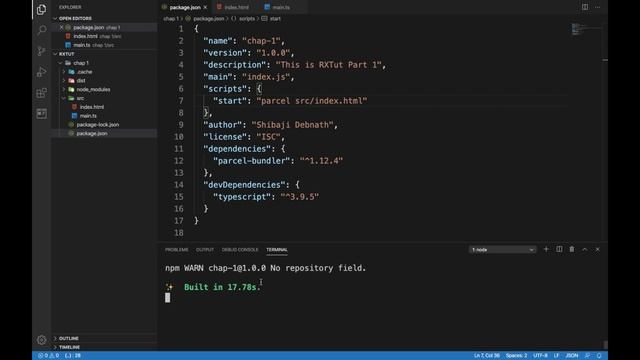Collapse the Open Editors section

75,18
